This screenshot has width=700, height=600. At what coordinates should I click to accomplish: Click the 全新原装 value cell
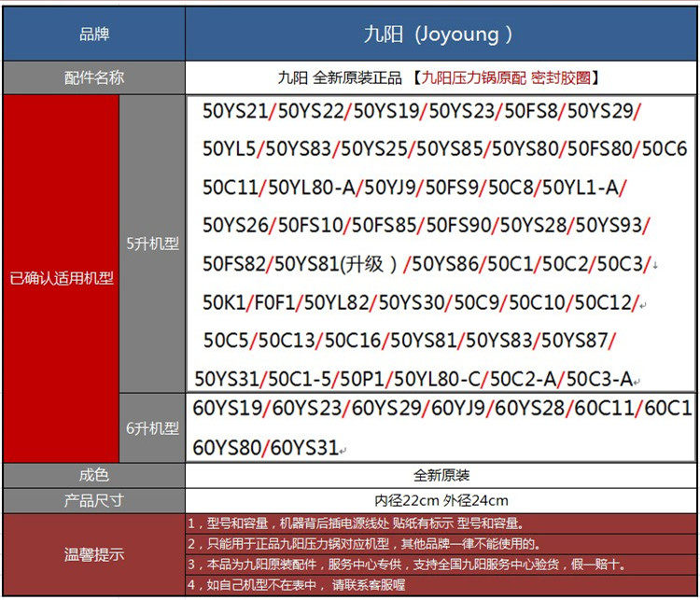[x=441, y=475]
